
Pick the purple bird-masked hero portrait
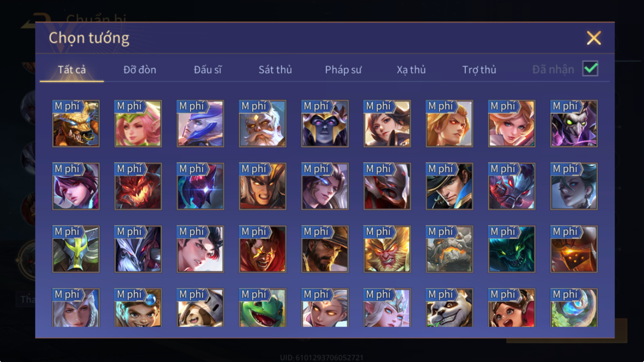click(574, 124)
